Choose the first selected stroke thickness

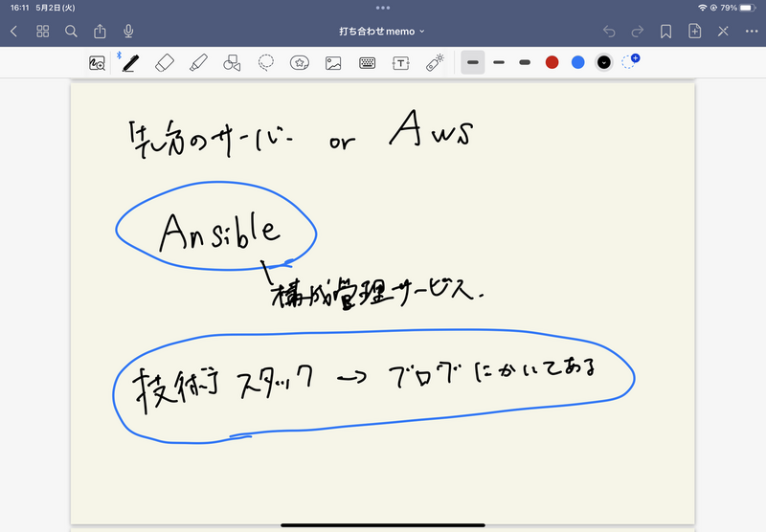473,62
